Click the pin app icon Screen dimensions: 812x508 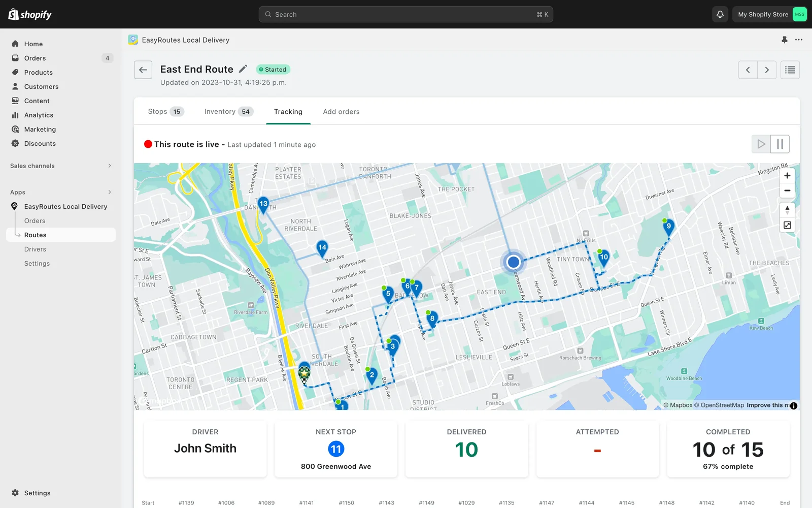785,40
